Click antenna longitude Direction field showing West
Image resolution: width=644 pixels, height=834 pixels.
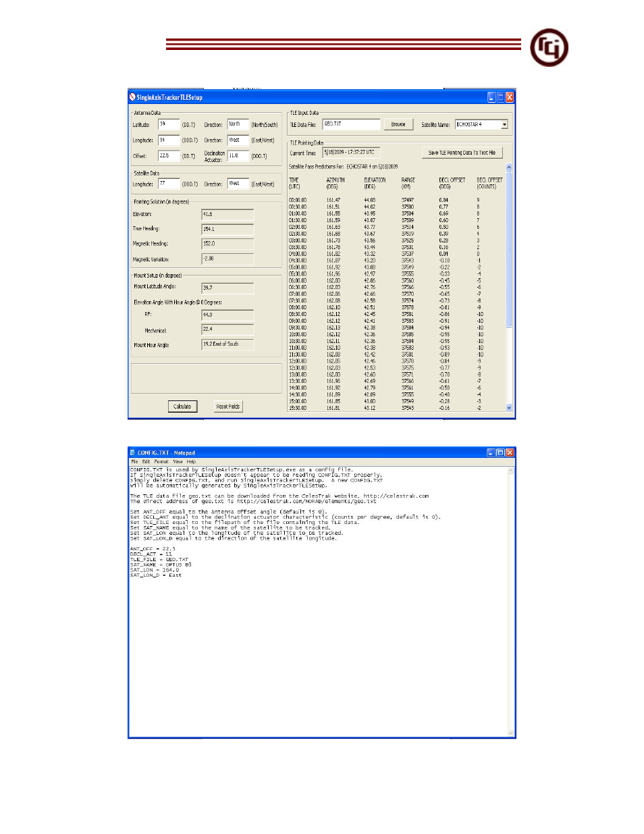tap(238, 140)
